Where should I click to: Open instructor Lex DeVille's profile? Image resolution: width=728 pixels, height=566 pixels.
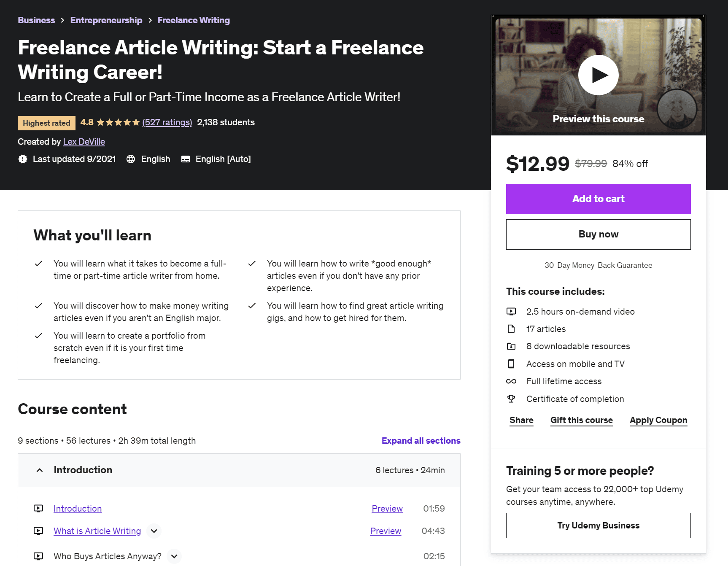pyautogui.click(x=84, y=142)
